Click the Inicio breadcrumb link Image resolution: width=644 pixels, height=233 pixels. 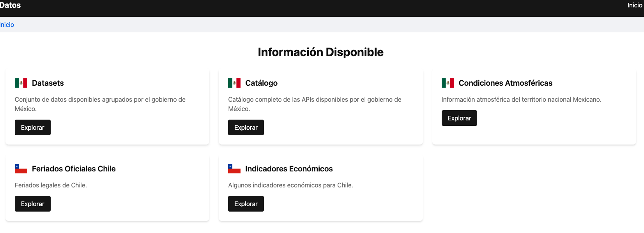point(7,25)
